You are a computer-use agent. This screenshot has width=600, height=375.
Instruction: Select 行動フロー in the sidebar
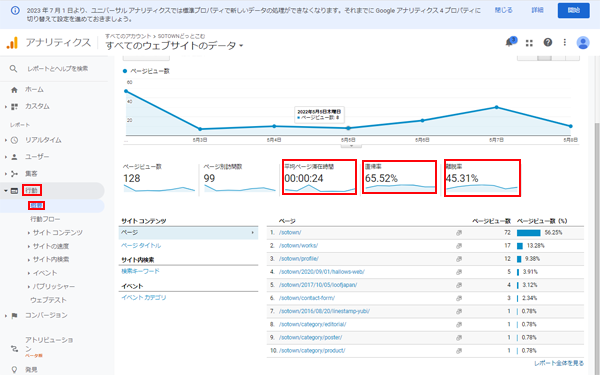click(x=45, y=219)
